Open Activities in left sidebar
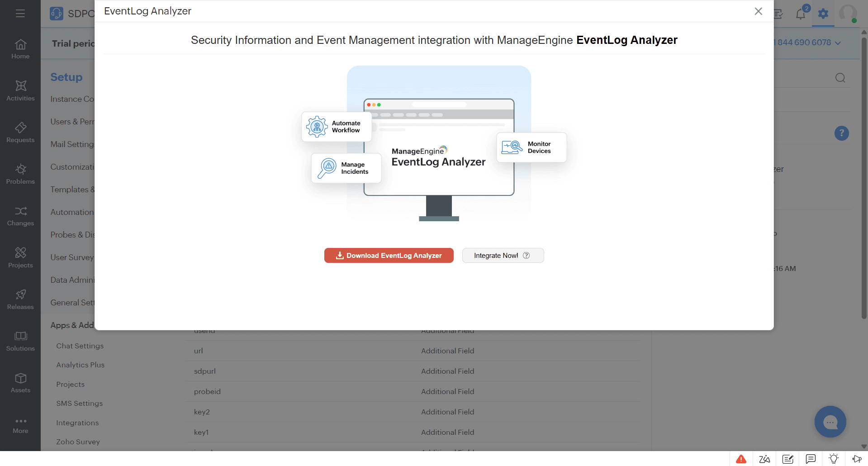Screen dimensions: 868x466 pyautogui.click(x=20, y=91)
